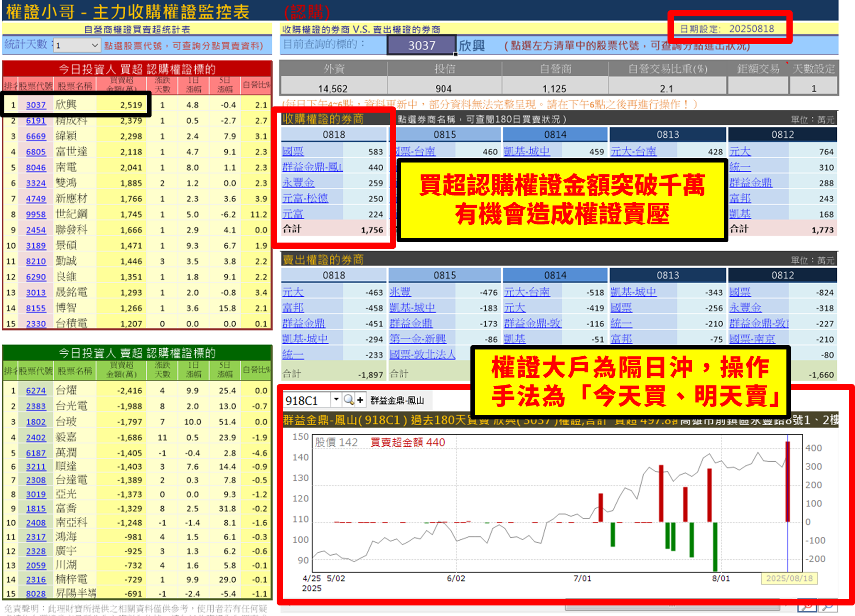Open stock code 3189 景碩 link
855x616 pixels.
(36, 245)
